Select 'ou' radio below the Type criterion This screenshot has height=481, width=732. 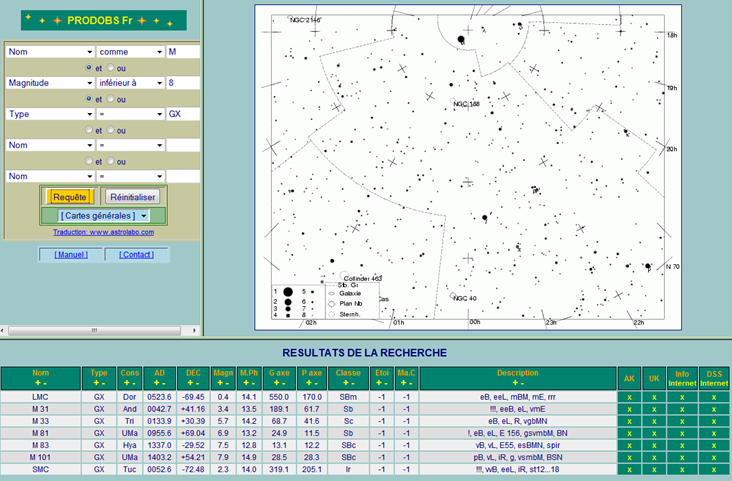(111, 130)
